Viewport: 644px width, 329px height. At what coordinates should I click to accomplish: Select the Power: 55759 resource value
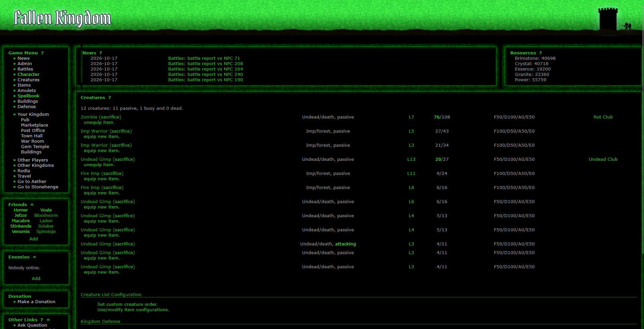coord(530,80)
